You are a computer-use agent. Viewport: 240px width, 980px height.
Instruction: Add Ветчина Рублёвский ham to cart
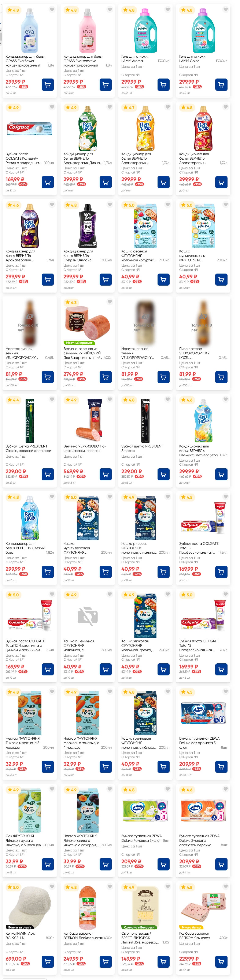(106, 377)
